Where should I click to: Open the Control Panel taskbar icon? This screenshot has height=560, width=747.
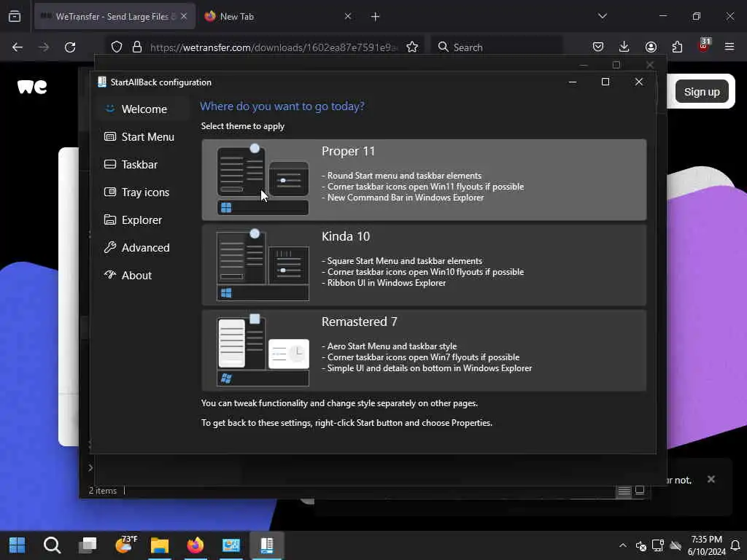[231, 545]
